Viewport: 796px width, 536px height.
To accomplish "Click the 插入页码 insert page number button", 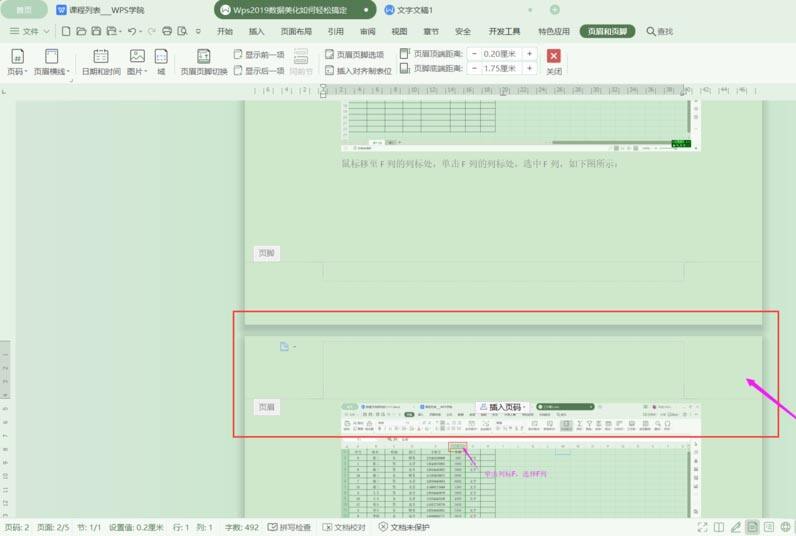I will (x=502, y=407).
